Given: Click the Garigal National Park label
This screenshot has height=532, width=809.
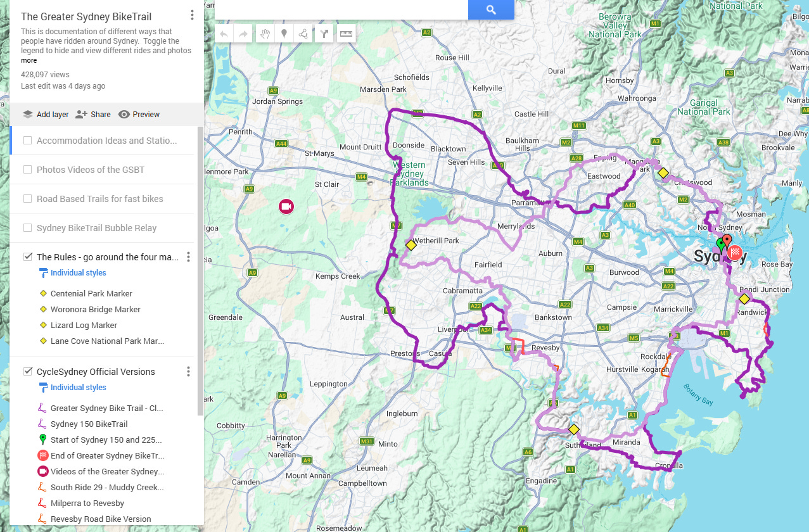Looking at the screenshot, I should [x=704, y=107].
